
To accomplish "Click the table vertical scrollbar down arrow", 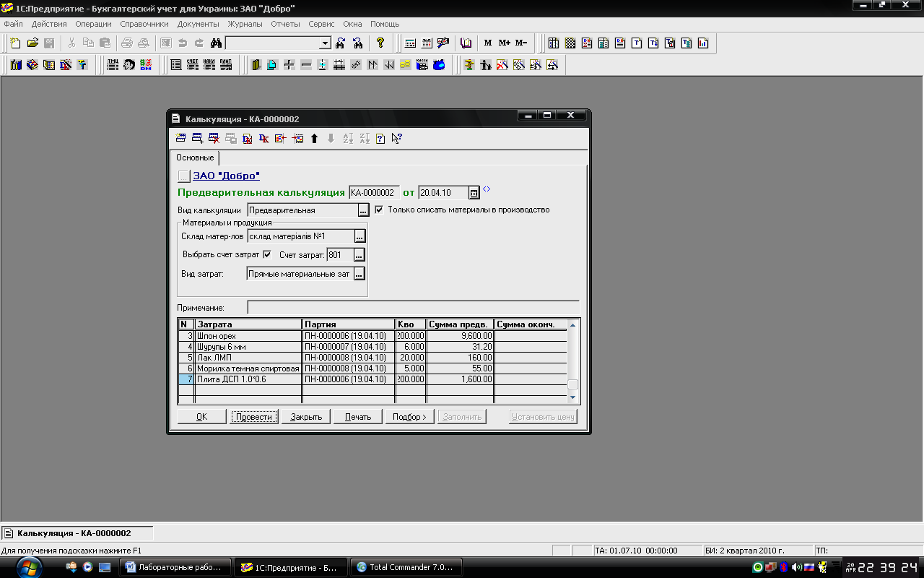I will [573, 397].
